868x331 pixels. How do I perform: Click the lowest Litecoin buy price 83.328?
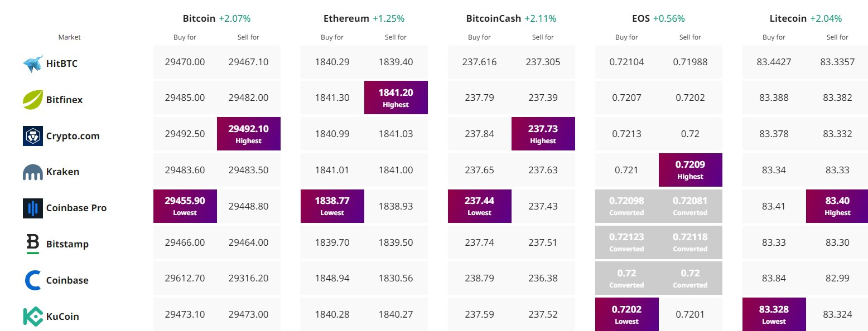(x=774, y=314)
